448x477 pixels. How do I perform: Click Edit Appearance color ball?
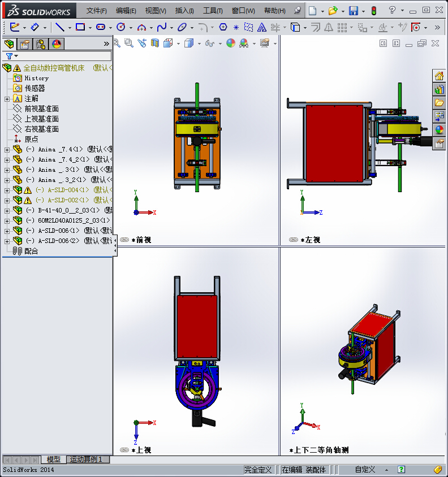(x=231, y=43)
